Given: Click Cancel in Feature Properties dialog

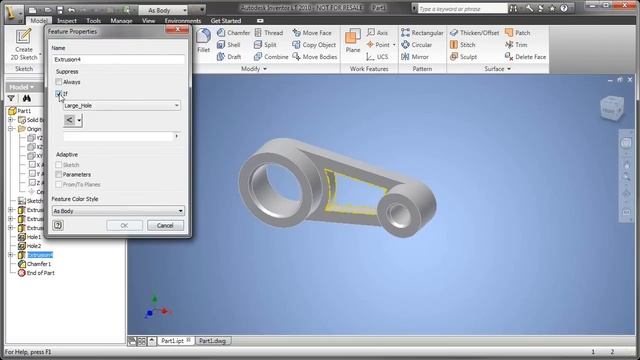Looking at the screenshot, I should pyautogui.click(x=165, y=225).
